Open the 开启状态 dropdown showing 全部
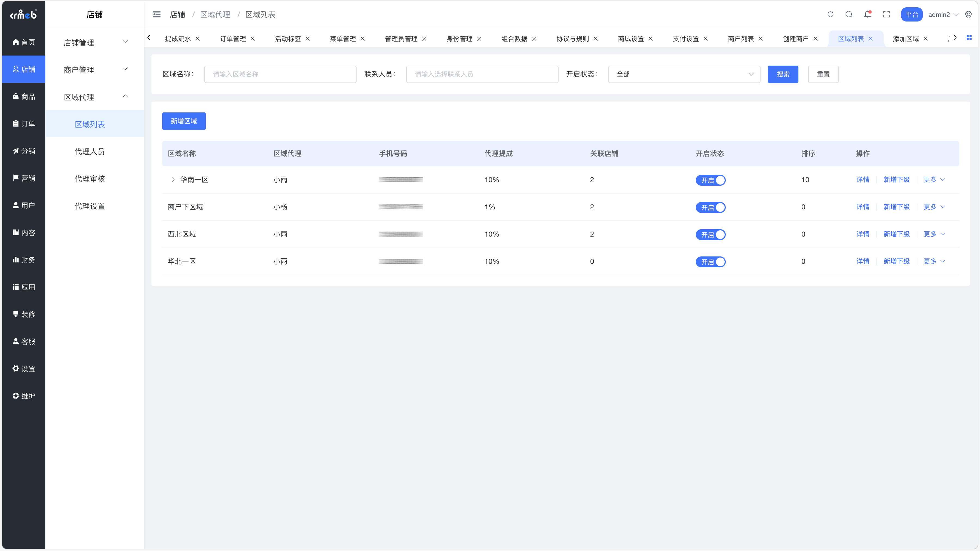Screen dimensions: 980x551 click(x=684, y=74)
